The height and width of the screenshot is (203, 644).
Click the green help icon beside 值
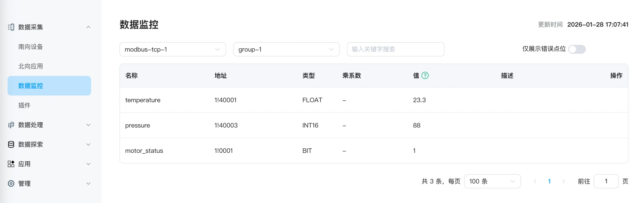425,75
